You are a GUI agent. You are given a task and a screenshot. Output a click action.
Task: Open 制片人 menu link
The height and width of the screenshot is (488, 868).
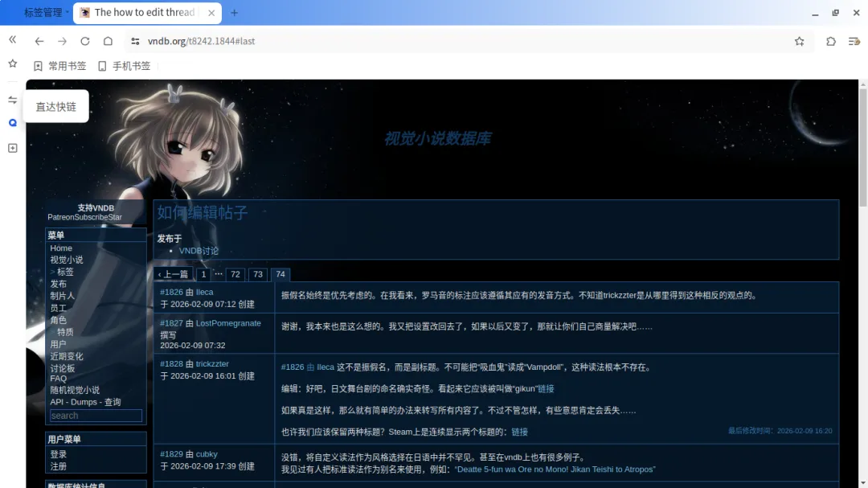point(62,296)
